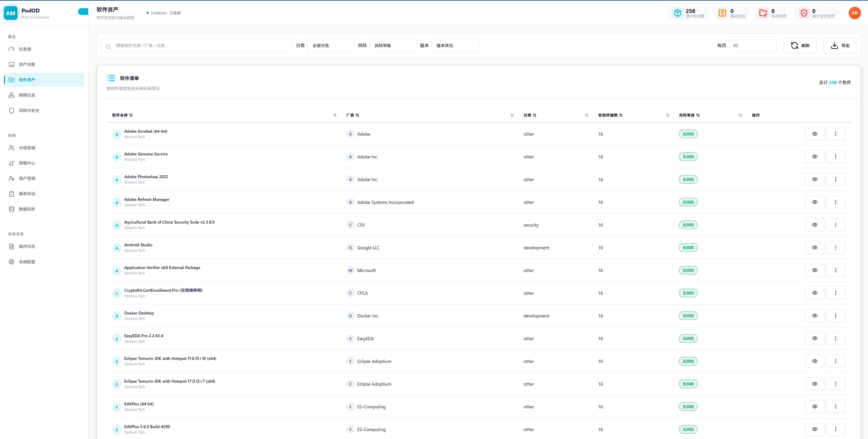This screenshot has height=439, width=868.
Task: Click the export download button
Action: (x=840, y=45)
